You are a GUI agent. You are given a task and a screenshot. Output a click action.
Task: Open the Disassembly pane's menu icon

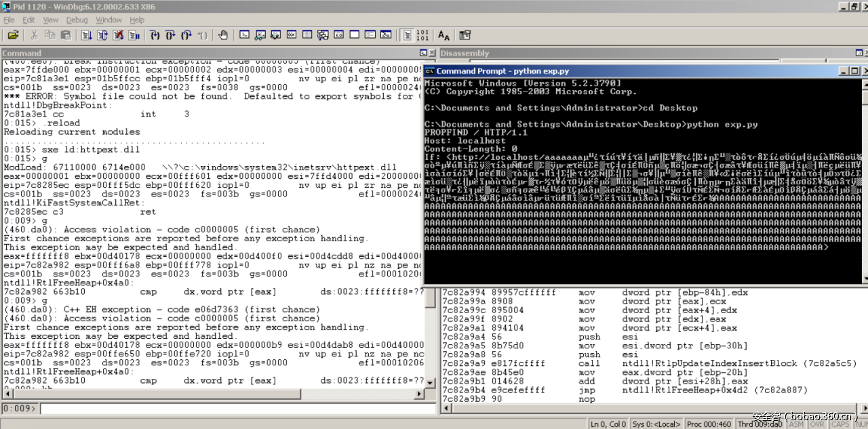859,53
